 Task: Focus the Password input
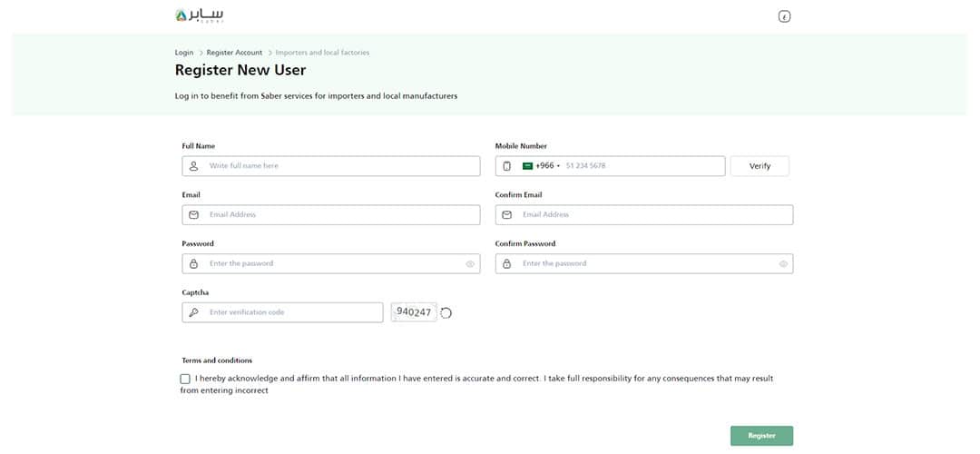coord(331,263)
